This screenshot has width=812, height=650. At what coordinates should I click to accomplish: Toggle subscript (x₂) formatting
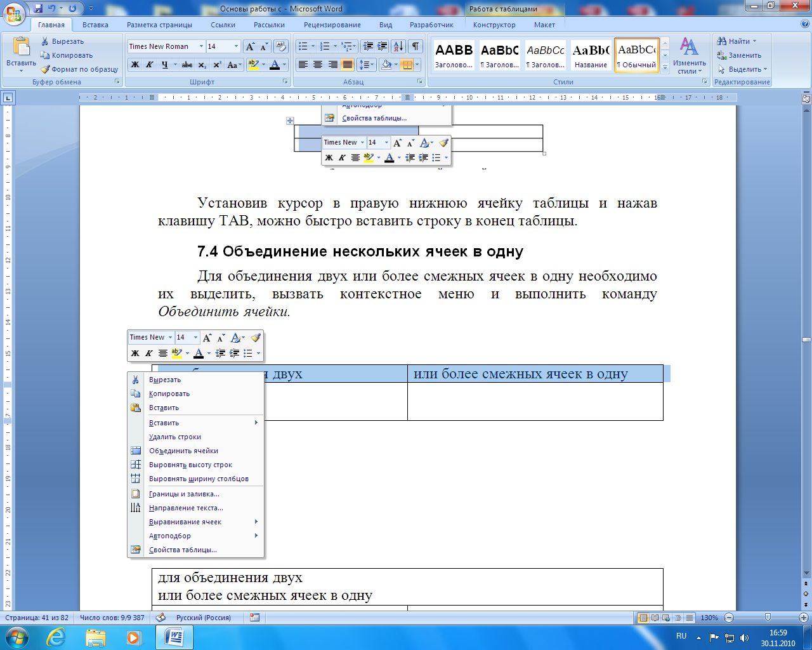tap(202, 65)
